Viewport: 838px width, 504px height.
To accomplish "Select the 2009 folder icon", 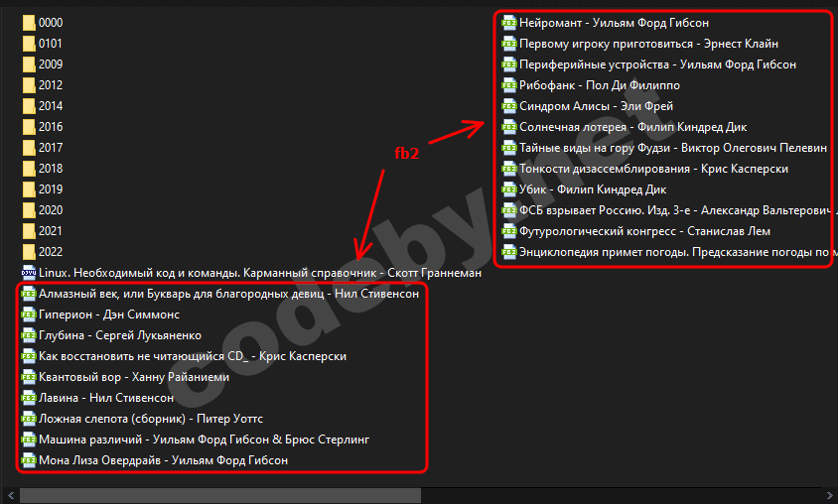I will 29,64.
